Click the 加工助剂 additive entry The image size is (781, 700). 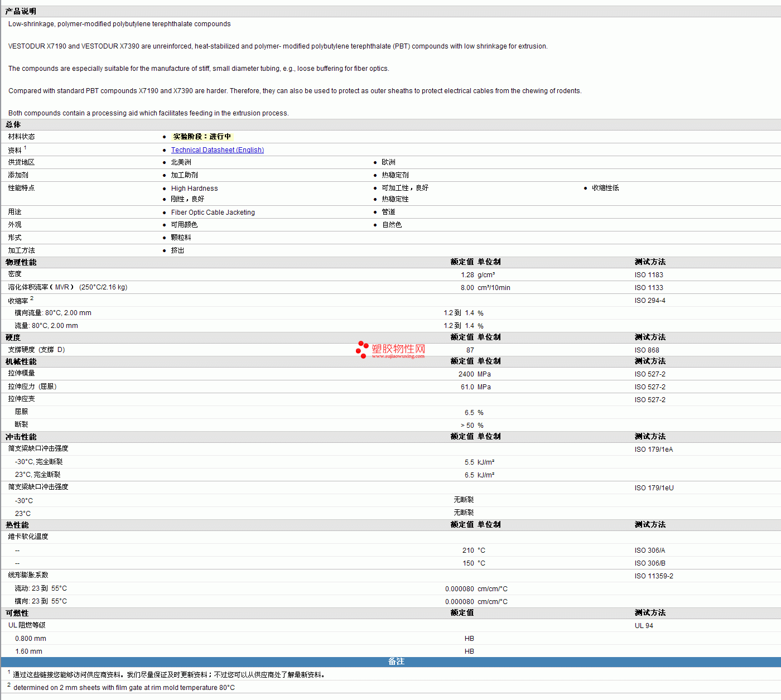(184, 175)
